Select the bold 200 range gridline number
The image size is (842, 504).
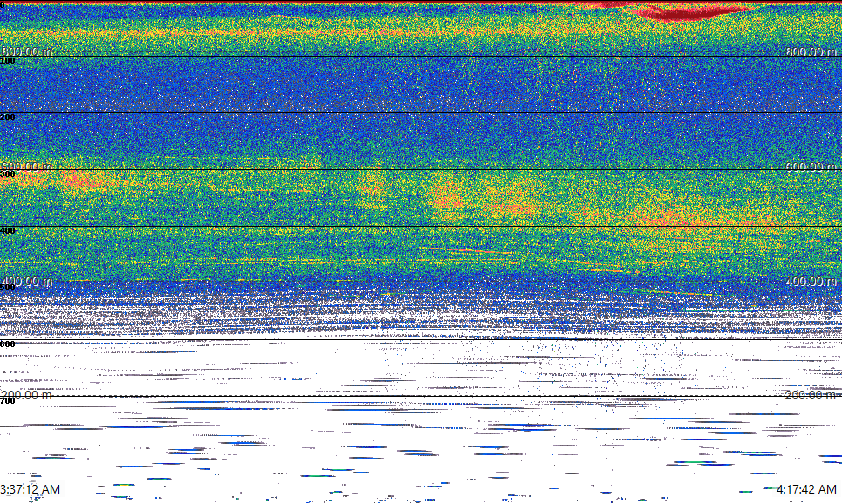point(8,118)
